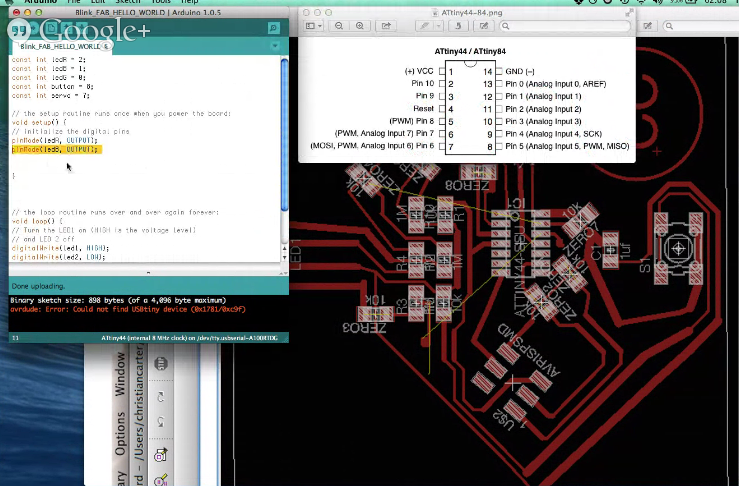
Task: Show the Preview edit toolbar
Action: tap(484, 26)
